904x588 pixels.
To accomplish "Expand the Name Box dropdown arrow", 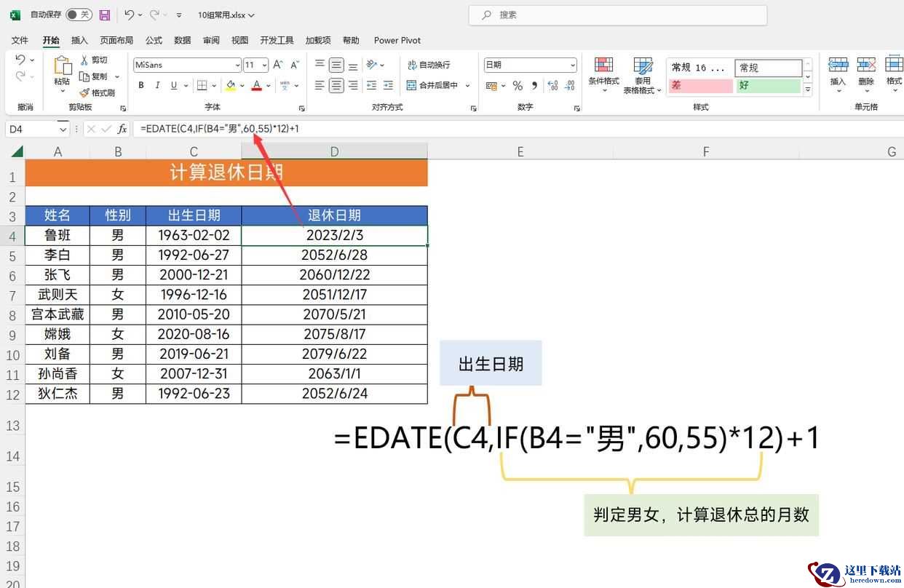I will [63, 129].
